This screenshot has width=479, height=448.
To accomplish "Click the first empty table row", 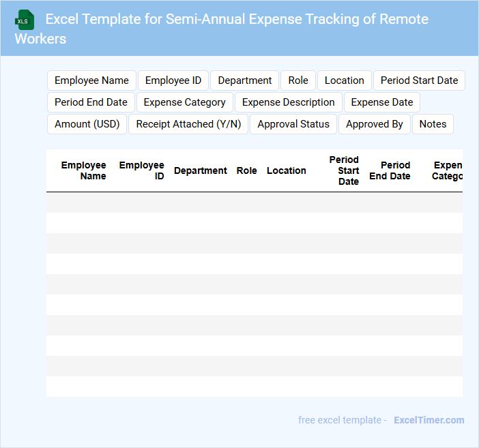I will (254, 203).
